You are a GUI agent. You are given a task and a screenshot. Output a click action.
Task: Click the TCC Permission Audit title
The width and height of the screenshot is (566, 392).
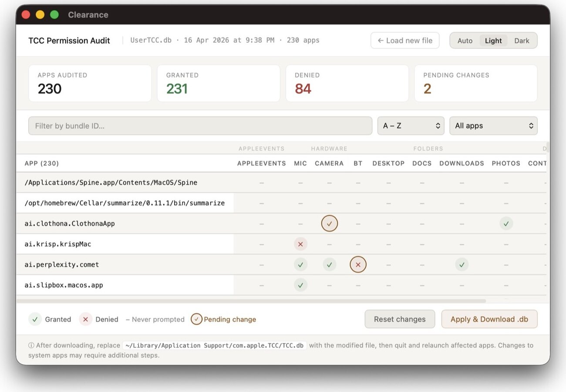tap(69, 41)
